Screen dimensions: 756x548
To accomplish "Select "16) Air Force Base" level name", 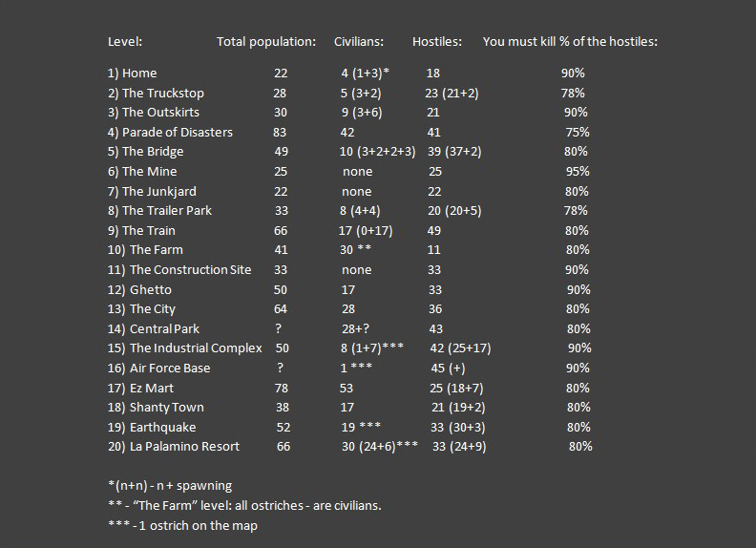I will (159, 369).
